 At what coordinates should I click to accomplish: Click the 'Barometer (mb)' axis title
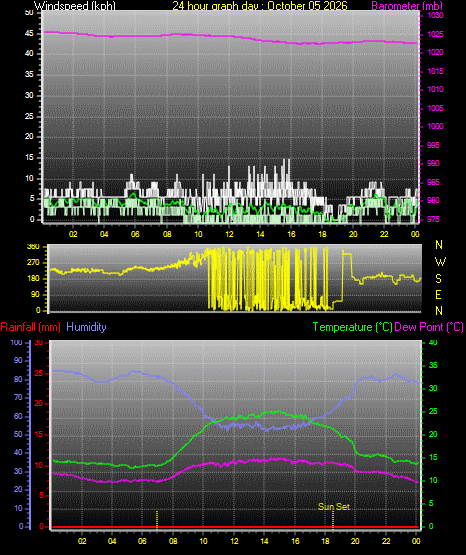[407, 6]
